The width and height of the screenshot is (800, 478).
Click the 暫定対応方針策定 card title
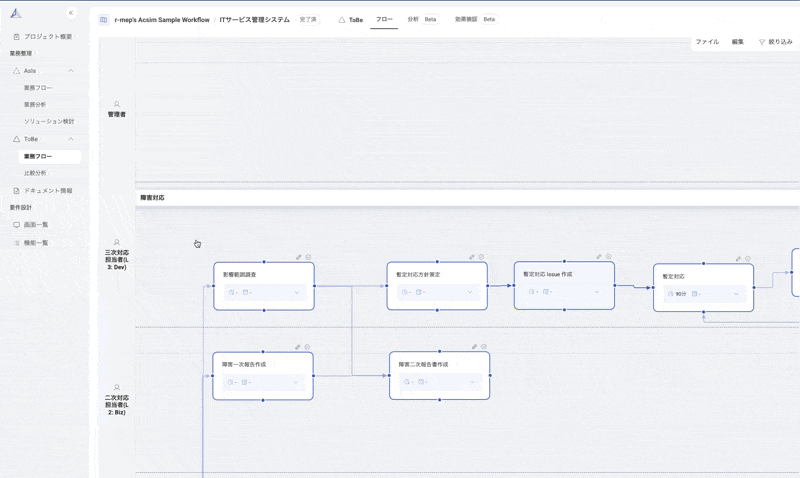tap(418, 274)
